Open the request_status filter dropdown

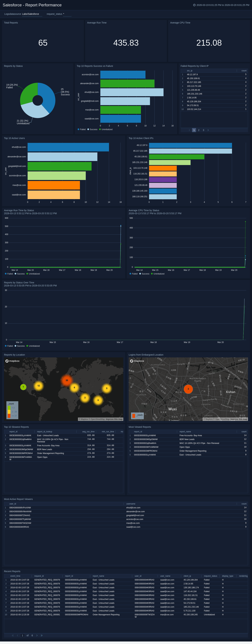67,14
